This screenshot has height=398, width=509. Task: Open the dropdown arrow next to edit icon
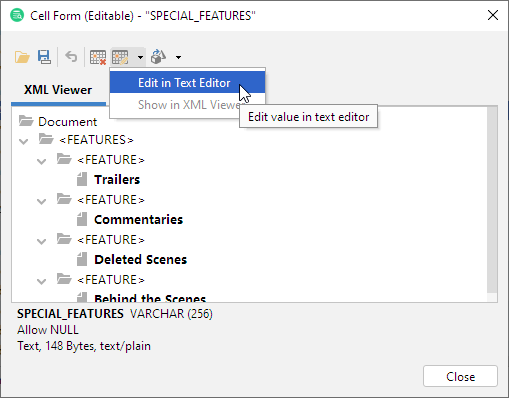tap(140, 57)
